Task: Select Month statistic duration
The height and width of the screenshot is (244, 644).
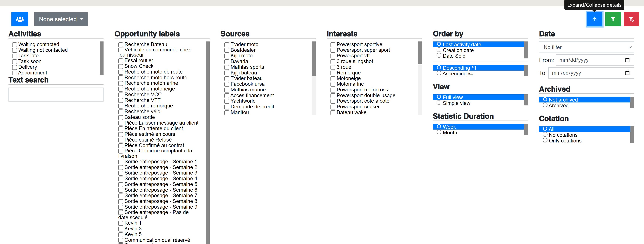Action: tap(439, 132)
